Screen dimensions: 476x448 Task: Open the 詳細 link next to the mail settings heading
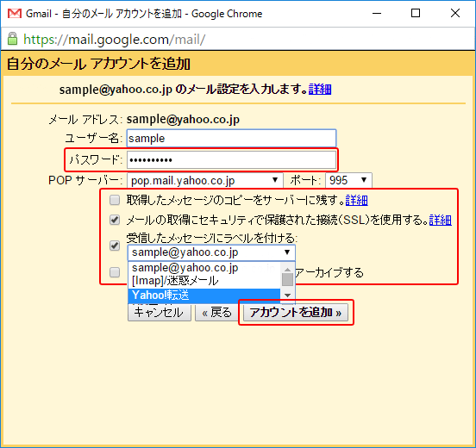pyautogui.click(x=320, y=90)
